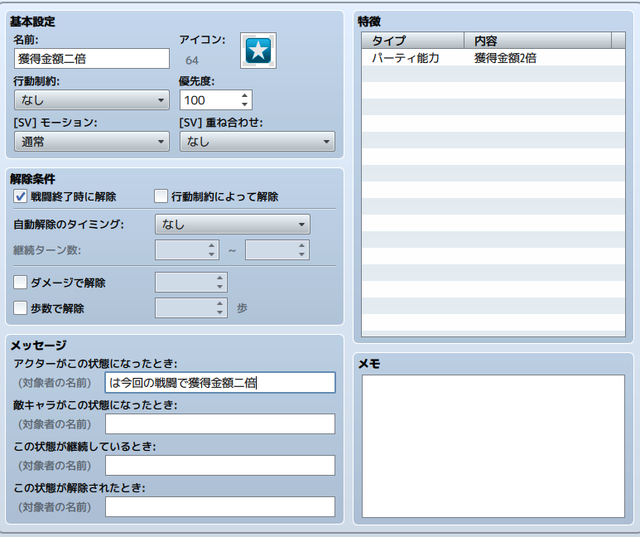Select the パーティ能力 trait row
Image resolution: width=640 pixels, height=537 pixels.
493,58
